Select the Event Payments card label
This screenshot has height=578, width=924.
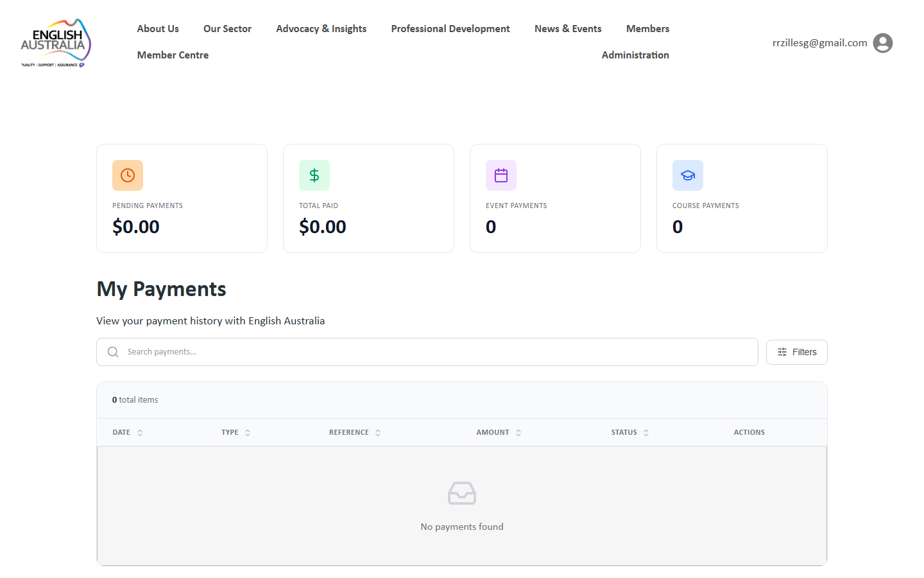[517, 206]
